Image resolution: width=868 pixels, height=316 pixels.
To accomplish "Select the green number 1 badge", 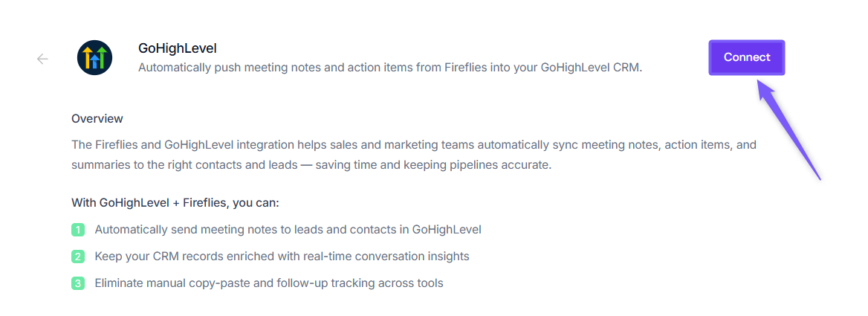I will point(78,230).
